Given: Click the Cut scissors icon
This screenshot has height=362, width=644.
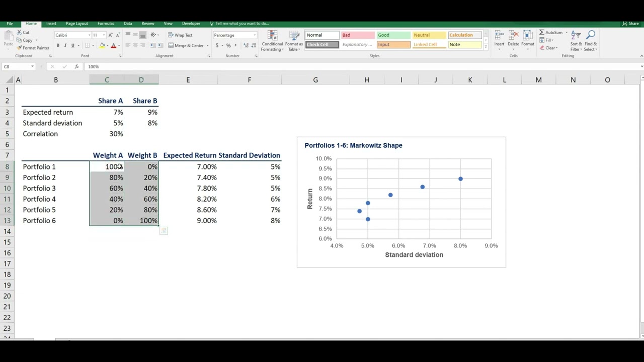Looking at the screenshot, I should coord(20,32).
